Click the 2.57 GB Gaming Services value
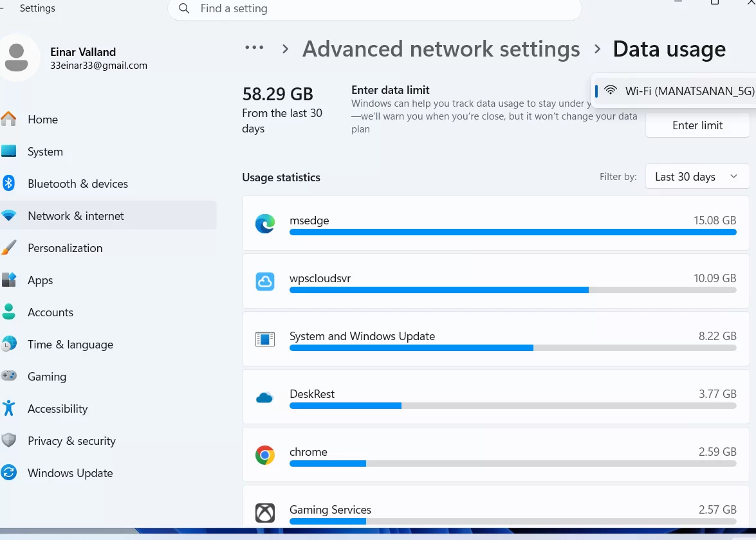The height and width of the screenshot is (540, 756). tap(717, 509)
